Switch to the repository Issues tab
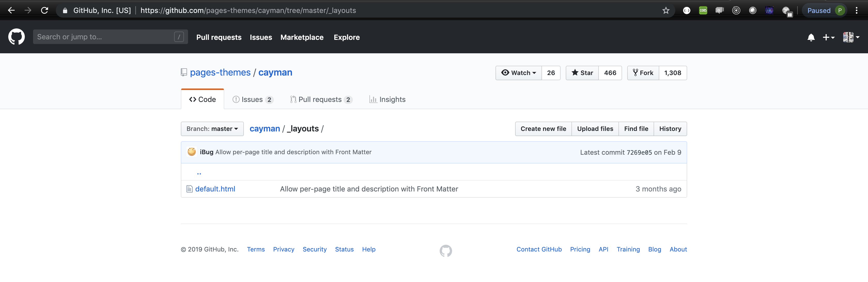Image resolution: width=868 pixels, height=282 pixels. click(x=253, y=100)
